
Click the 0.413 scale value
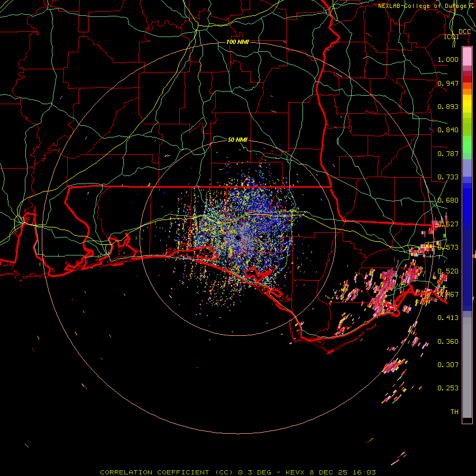click(x=448, y=318)
